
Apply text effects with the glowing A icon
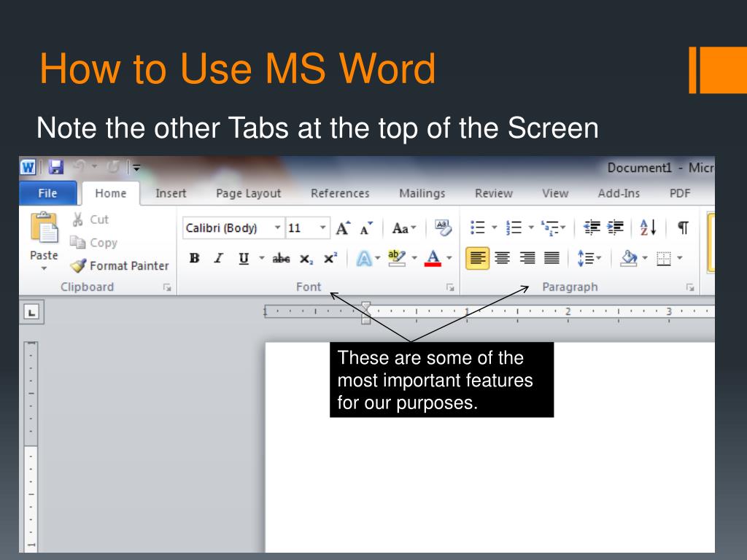coord(364,258)
